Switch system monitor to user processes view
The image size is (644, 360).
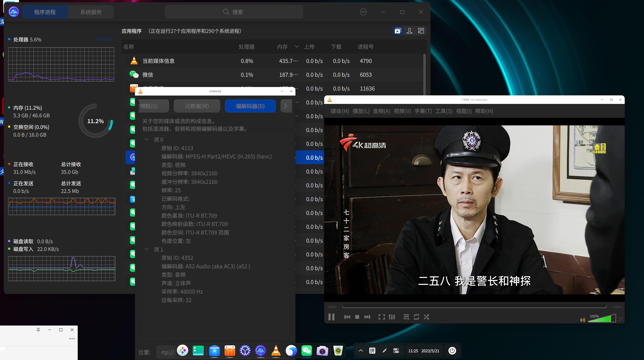pyautogui.click(x=410, y=31)
